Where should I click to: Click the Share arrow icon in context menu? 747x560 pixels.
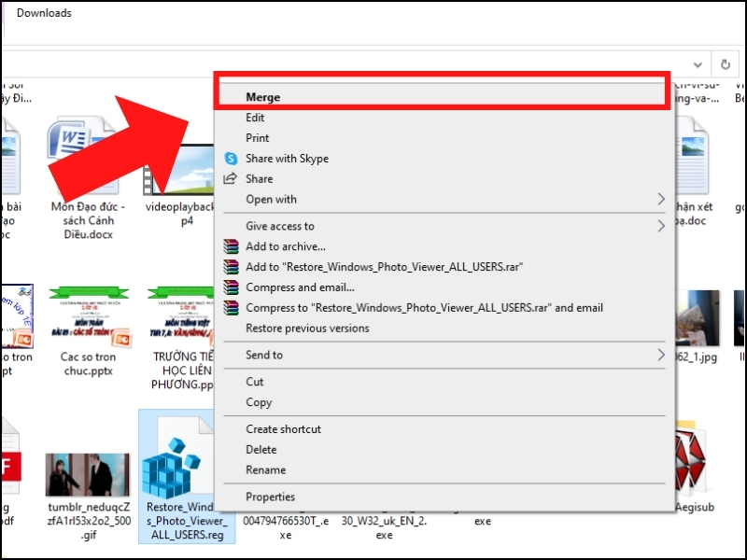click(x=231, y=178)
